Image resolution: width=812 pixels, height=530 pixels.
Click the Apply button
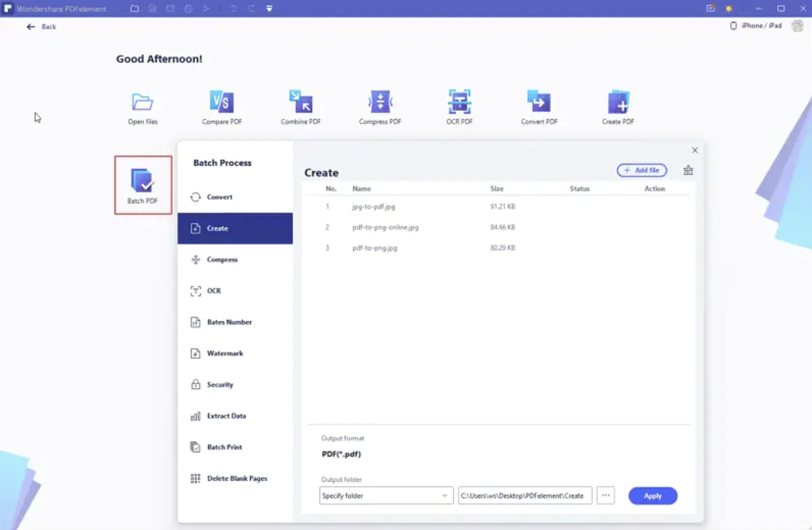tap(653, 496)
